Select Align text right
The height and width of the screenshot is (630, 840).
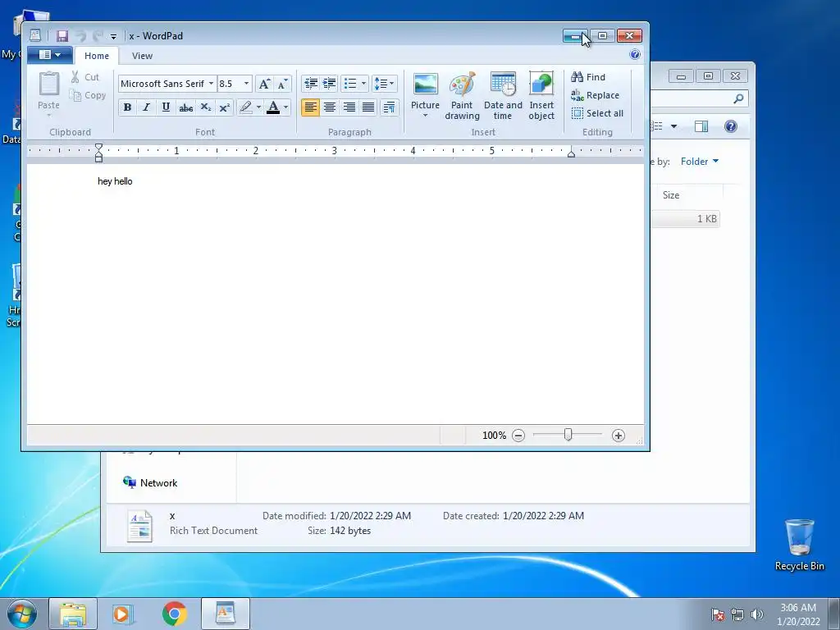[349, 107]
